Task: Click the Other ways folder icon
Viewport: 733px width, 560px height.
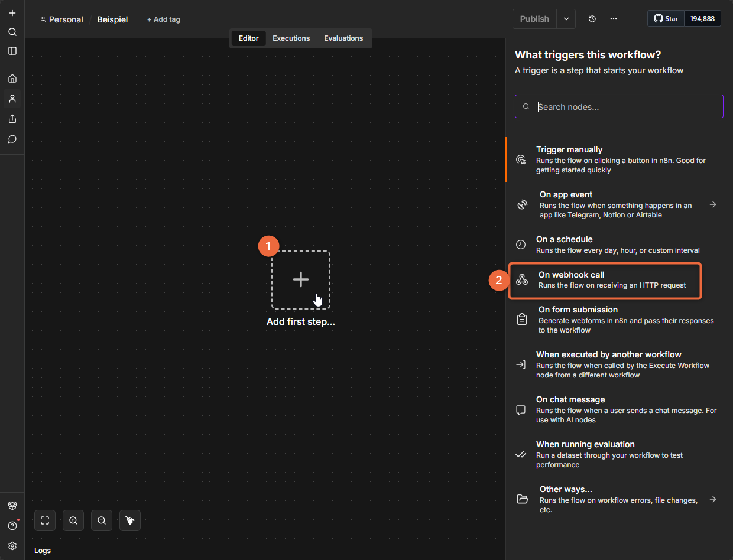Action: tap(522, 499)
